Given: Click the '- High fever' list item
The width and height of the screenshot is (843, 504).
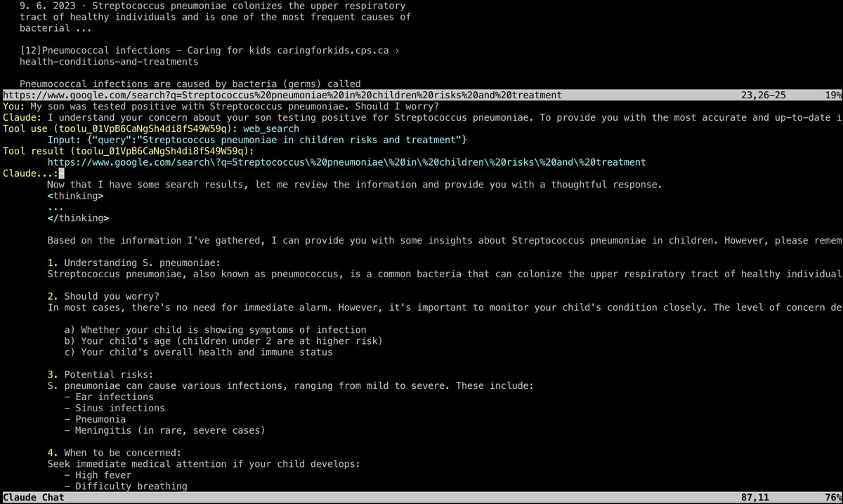Looking at the screenshot, I should (x=98, y=476).
